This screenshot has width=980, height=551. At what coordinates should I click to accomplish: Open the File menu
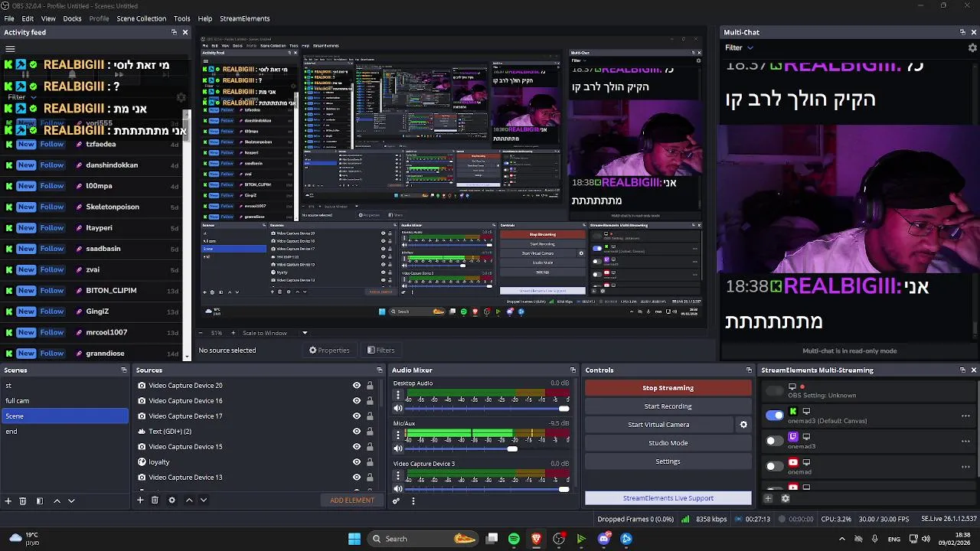pyautogui.click(x=9, y=18)
